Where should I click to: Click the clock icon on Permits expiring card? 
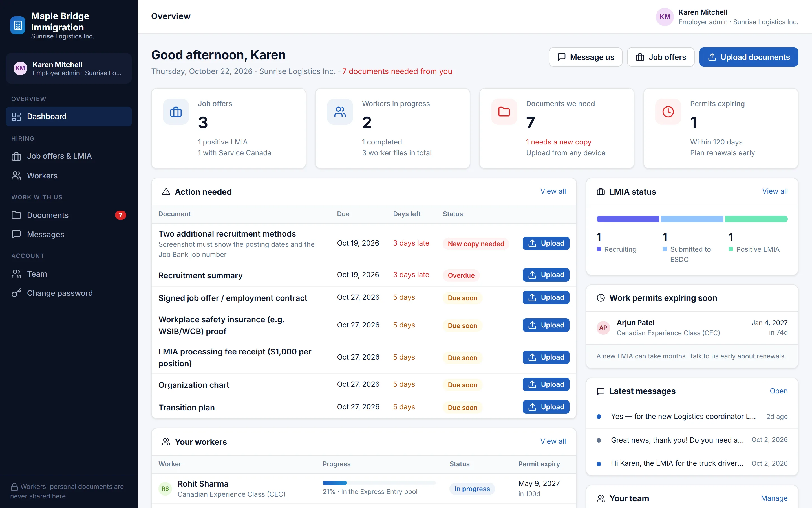click(x=668, y=112)
